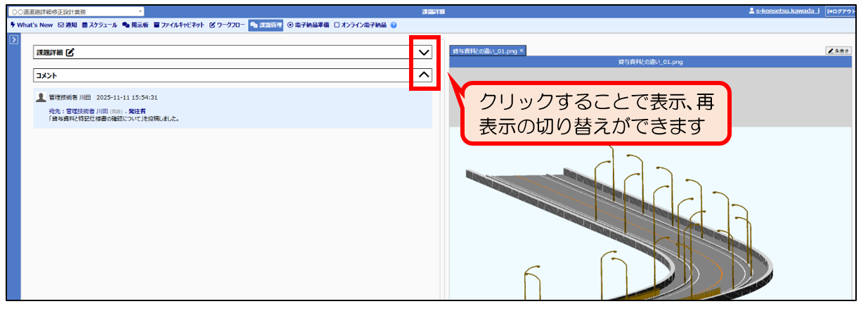Click the blue help question mark icon
This screenshot has width=868, height=311.
pyautogui.click(x=394, y=25)
